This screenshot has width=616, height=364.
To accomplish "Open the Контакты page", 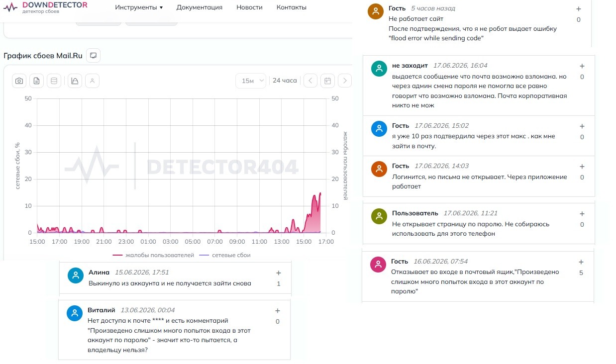I will pyautogui.click(x=292, y=7).
